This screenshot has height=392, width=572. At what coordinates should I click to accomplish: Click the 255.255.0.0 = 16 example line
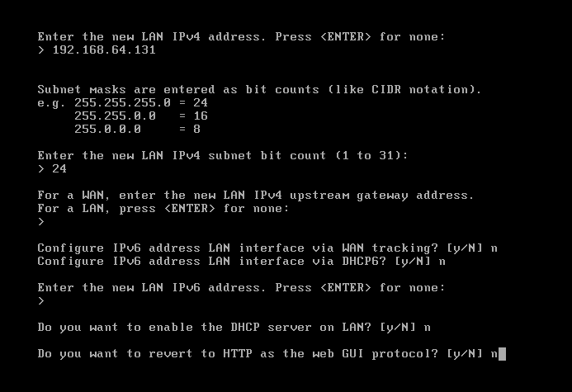[141, 116]
